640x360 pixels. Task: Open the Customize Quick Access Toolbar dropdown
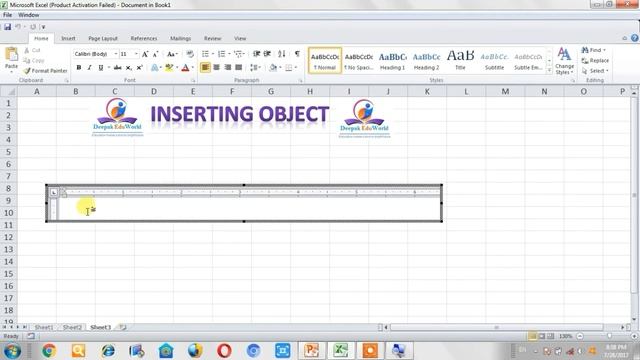(x=43, y=27)
